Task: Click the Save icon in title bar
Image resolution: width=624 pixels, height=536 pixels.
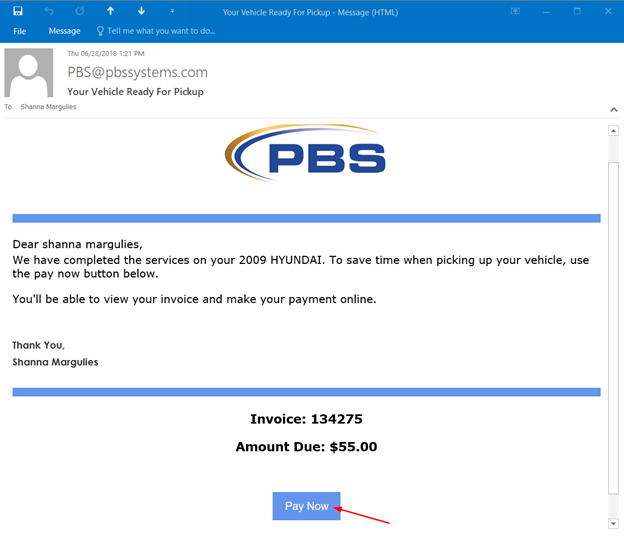Action: pyautogui.click(x=18, y=11)
